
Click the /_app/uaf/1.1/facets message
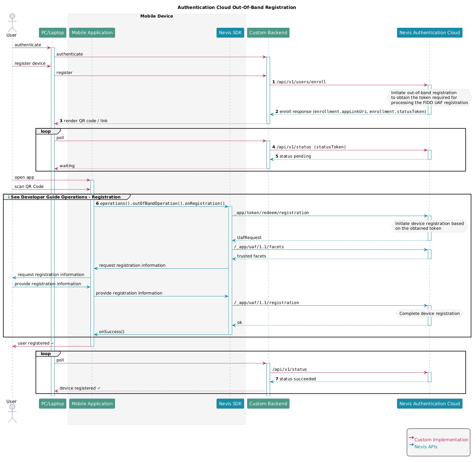(259, 247)
